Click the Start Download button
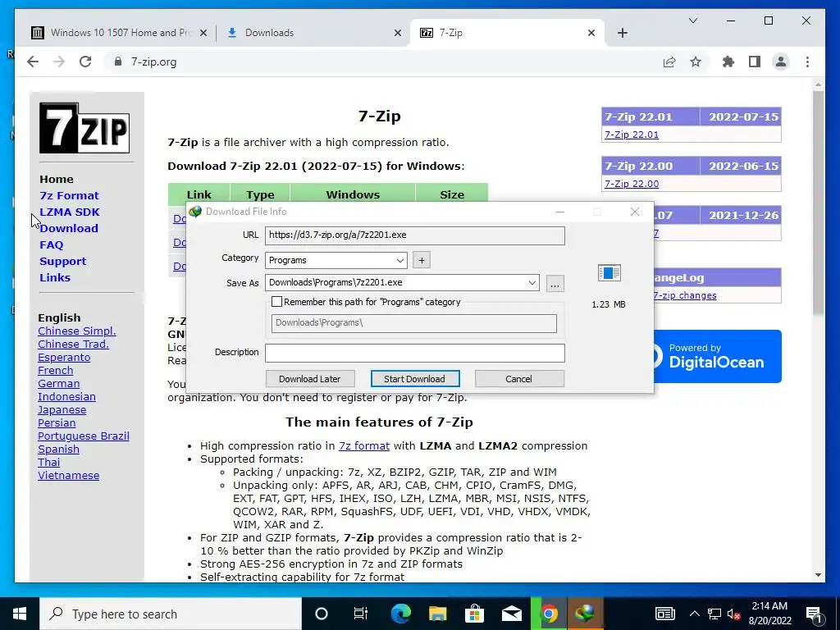This screenshot has height=630, width=840. (414, 379)
